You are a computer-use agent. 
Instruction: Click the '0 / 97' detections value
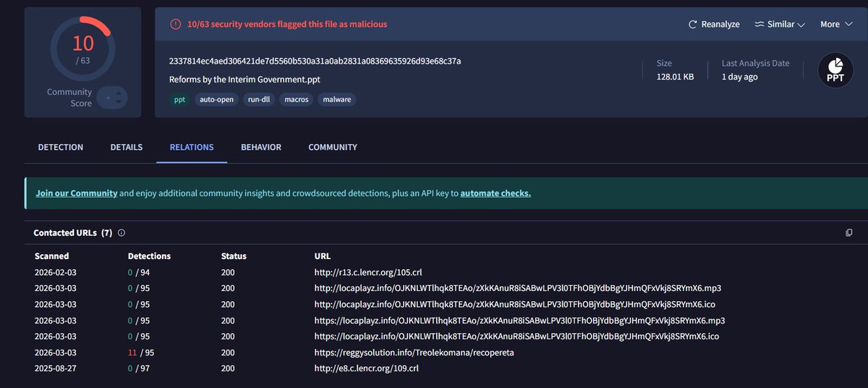pos(139,368)
